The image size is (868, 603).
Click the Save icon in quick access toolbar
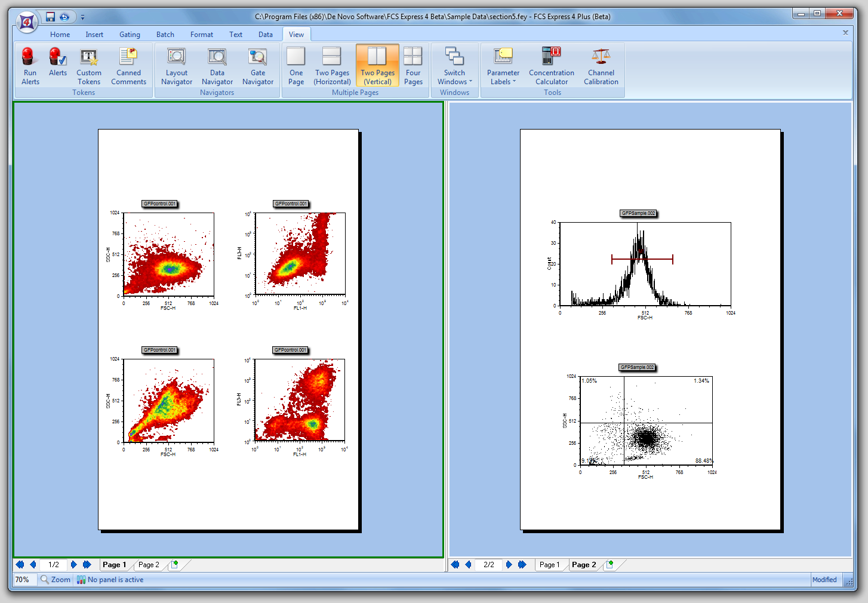tap(50, 17)
